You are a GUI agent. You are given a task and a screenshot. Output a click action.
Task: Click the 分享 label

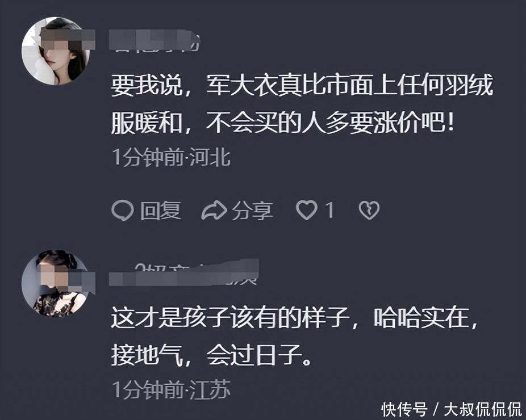pyautogui.click(x=252, y=211)
